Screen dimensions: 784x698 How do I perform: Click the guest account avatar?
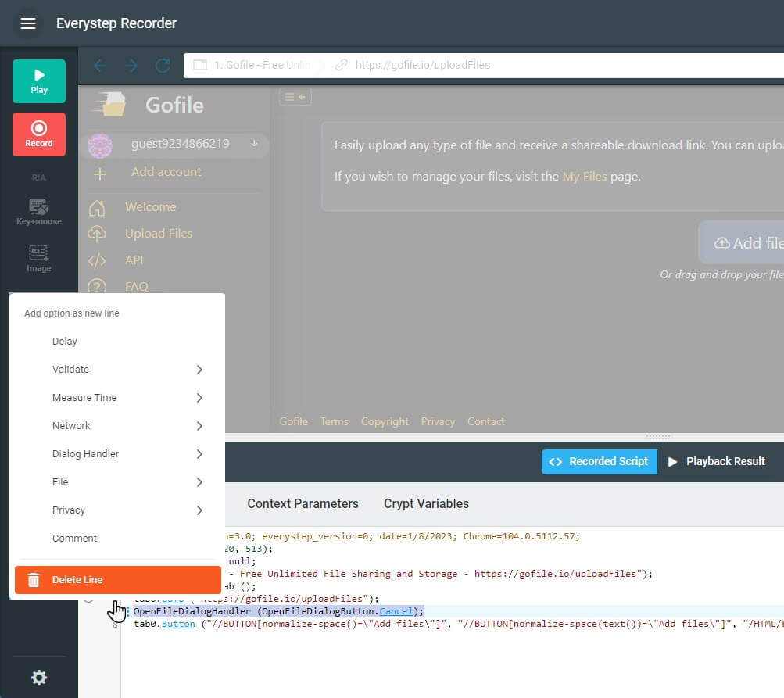(100, 145)
